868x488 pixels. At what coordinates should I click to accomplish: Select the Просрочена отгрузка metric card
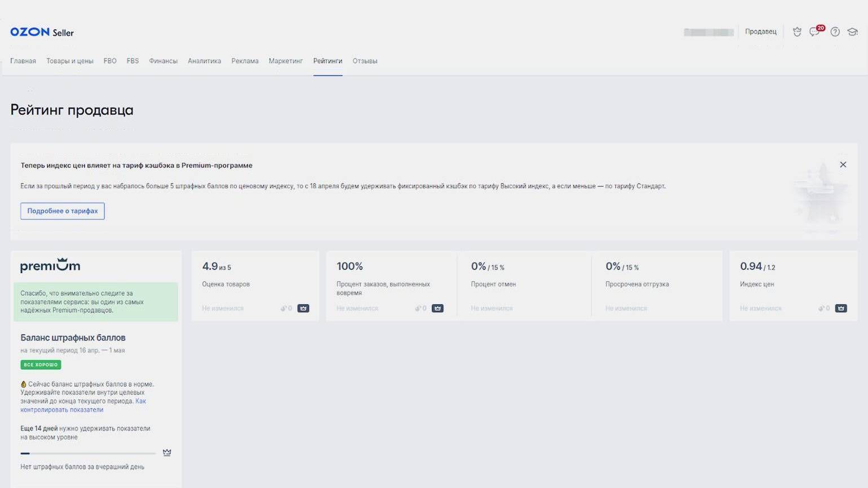coord(657,286)
